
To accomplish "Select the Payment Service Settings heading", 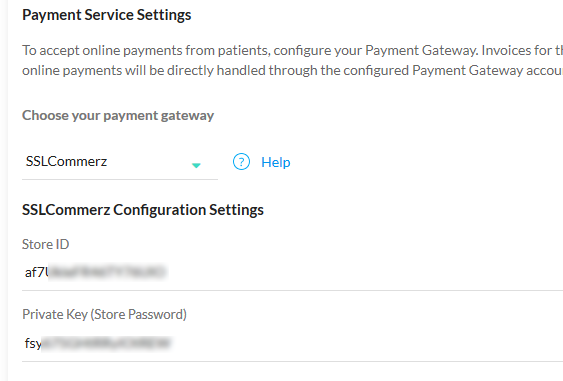I will pos(107,15).
